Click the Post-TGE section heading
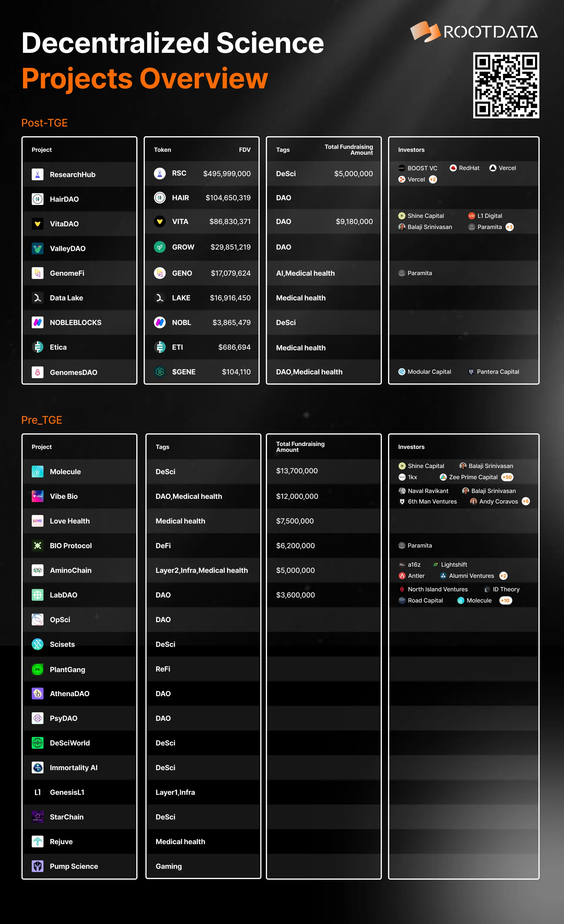This screenshot has height=924, width=564. (45, 123)
